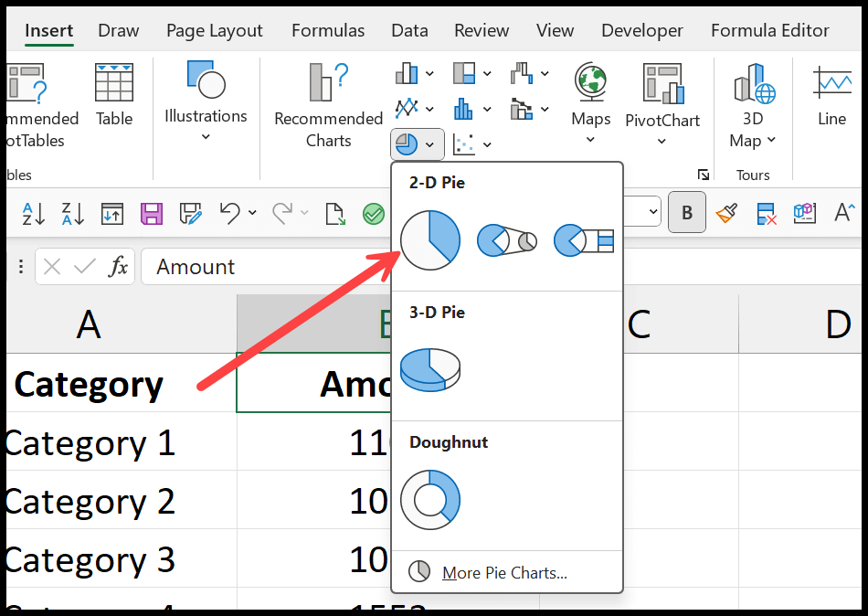Click the Redo button
The height and width of the screenshot is (616, 868).
pos(282,213)
